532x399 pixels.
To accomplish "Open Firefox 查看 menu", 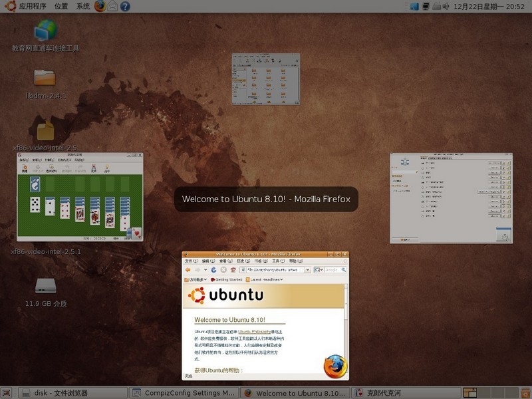I will pos(225,261).
